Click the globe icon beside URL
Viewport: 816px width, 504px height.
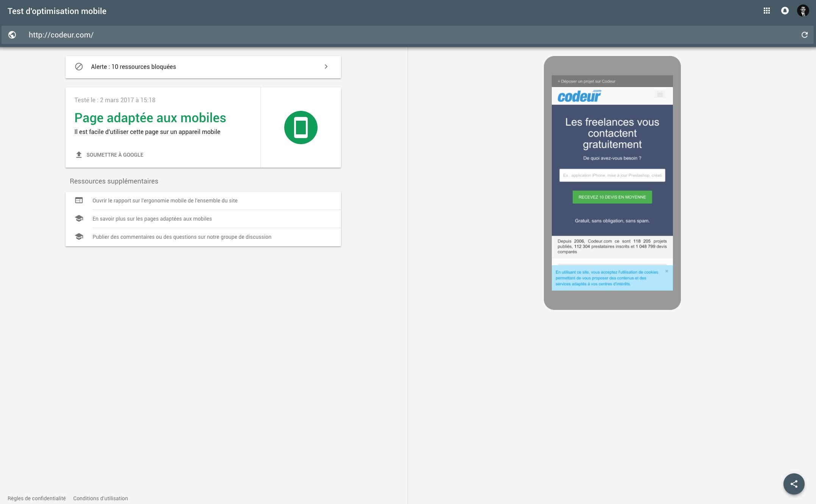12,35
